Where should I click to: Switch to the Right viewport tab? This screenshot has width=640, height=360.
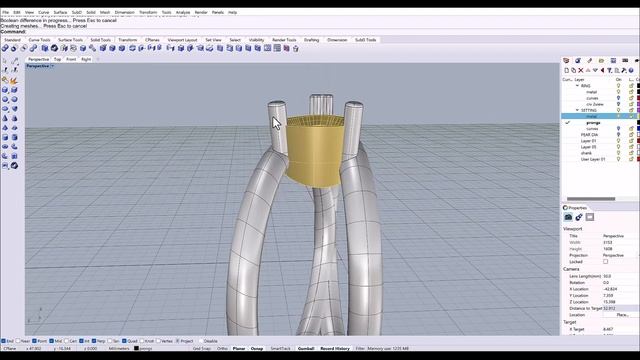point(86,59)
